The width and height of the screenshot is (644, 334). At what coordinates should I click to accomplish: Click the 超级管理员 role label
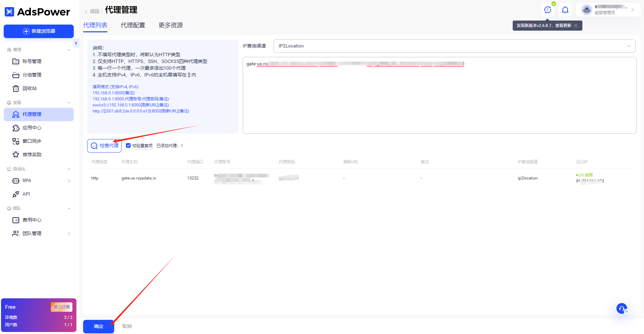click(x=605, y=13)
